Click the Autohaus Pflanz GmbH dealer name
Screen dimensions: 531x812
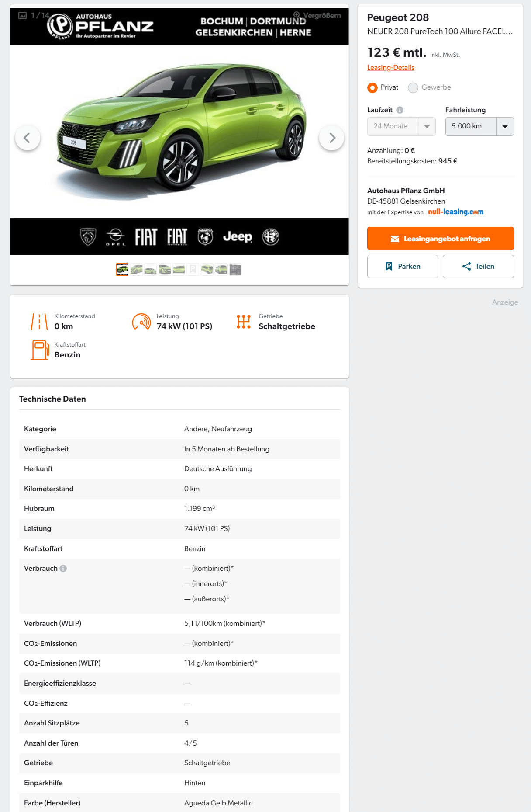click(406, 191)
